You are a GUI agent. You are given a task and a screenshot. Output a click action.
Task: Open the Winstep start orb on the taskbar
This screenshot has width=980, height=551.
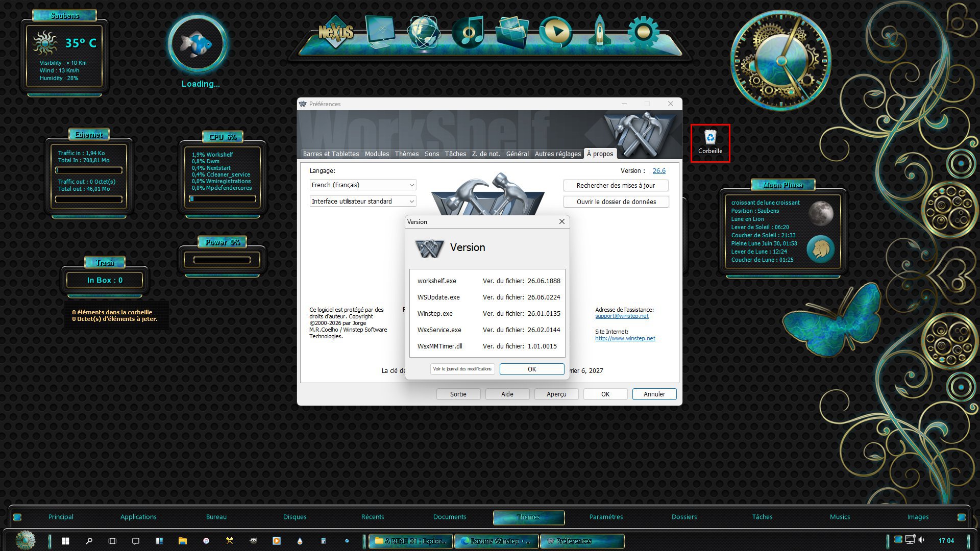point(25,540)
